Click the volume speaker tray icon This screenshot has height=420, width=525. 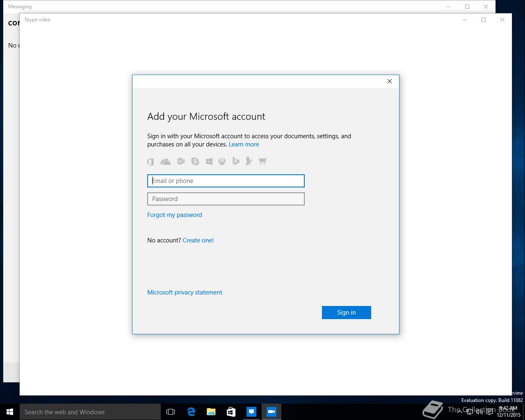click(x=479, y=412)
